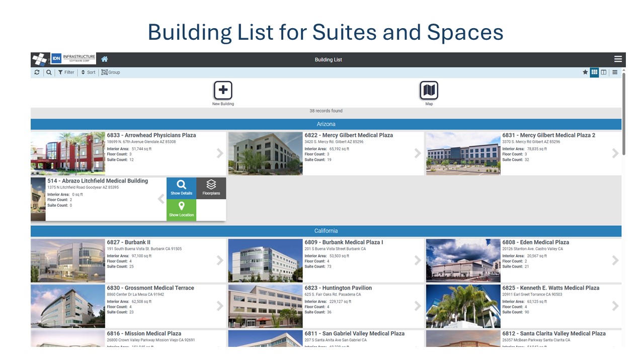
Task: Open the search magnifier in toolbar
Action: click(49, 72)
